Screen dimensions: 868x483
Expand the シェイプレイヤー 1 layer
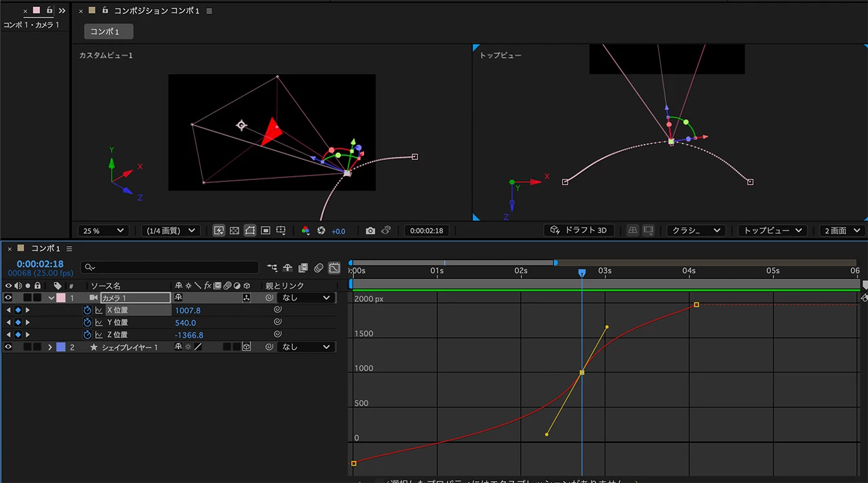[x=51, y=347]
